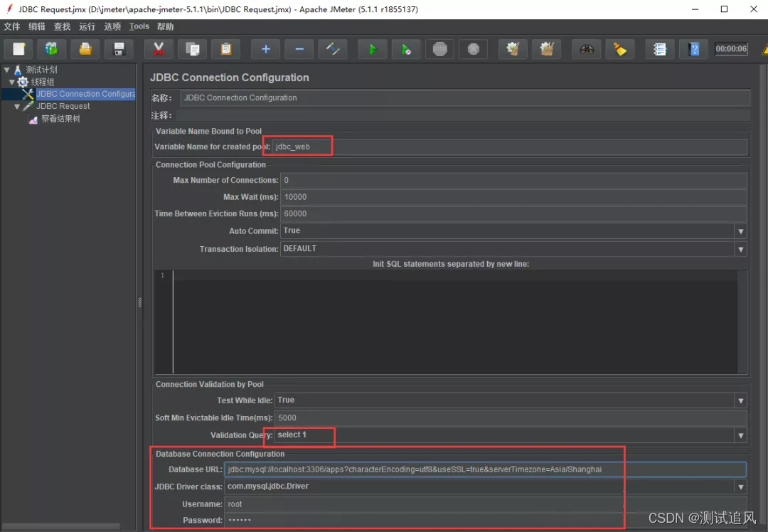Click the Shutdown test icon
768x532 pixels.
click(473, 49)
